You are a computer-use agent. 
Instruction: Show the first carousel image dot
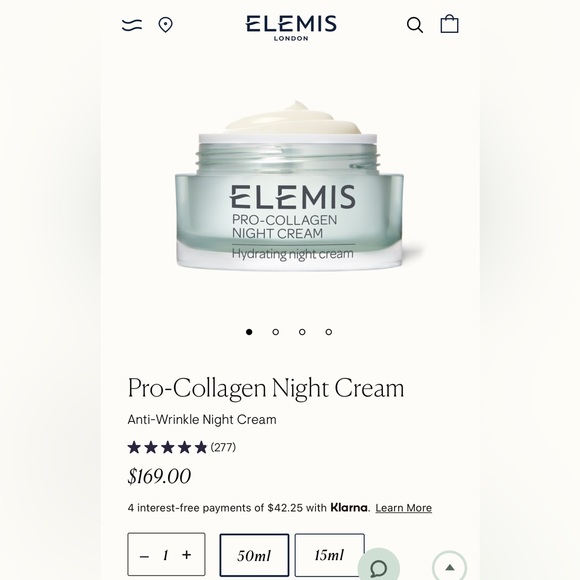click(x=249, y=332)
